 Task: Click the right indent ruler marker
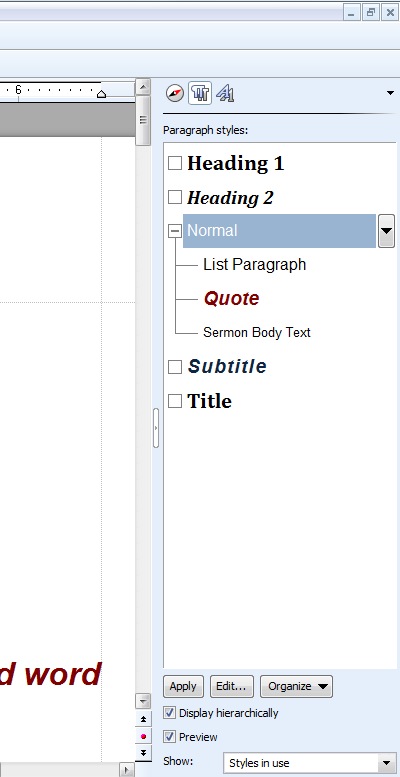[x=101, y=94]
